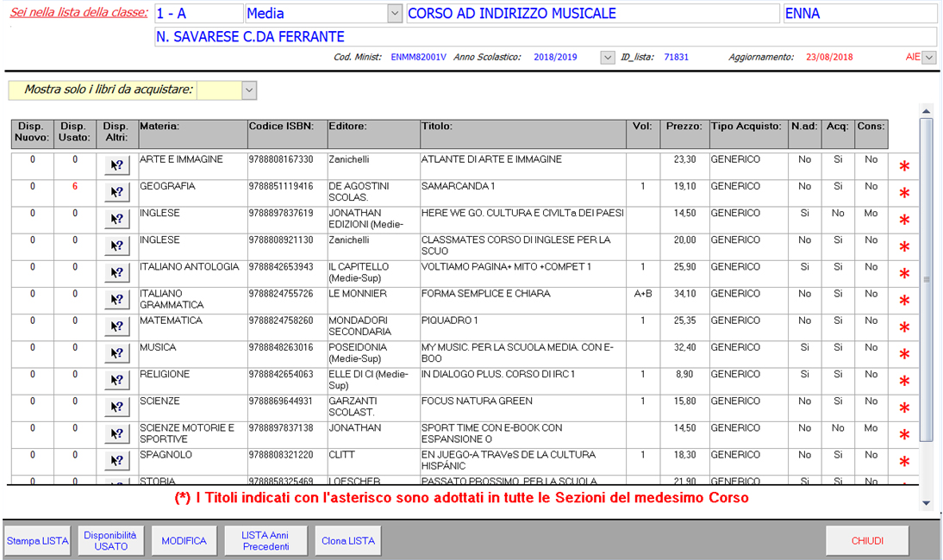The image size is (943, 560).
Task: Select ISBN 9788851119416 cell
Action: [x=288, y=193]
